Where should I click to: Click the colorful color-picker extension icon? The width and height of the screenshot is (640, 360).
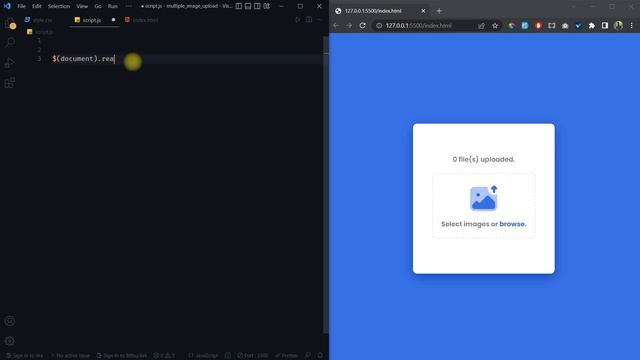click(511, 25)
